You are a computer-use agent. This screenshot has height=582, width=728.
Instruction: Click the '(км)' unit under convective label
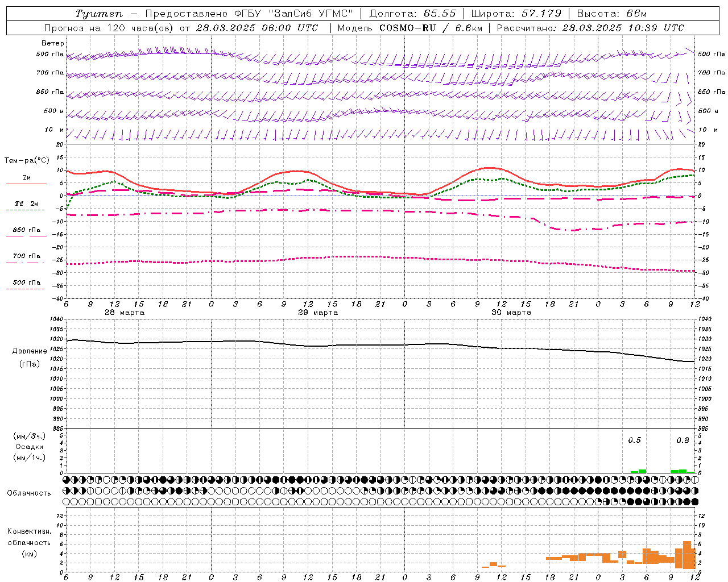click(x=29, y=554)
